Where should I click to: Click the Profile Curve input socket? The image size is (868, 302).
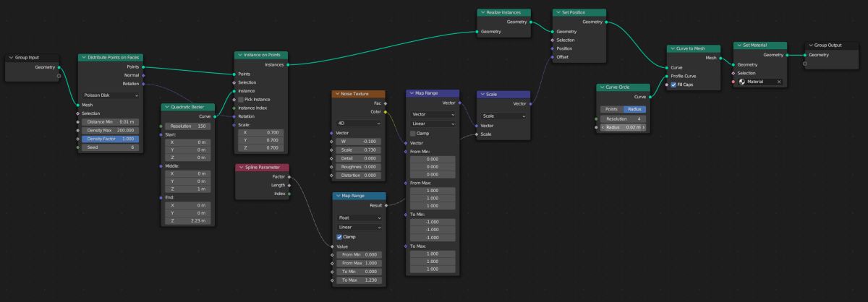pos(666,76)
